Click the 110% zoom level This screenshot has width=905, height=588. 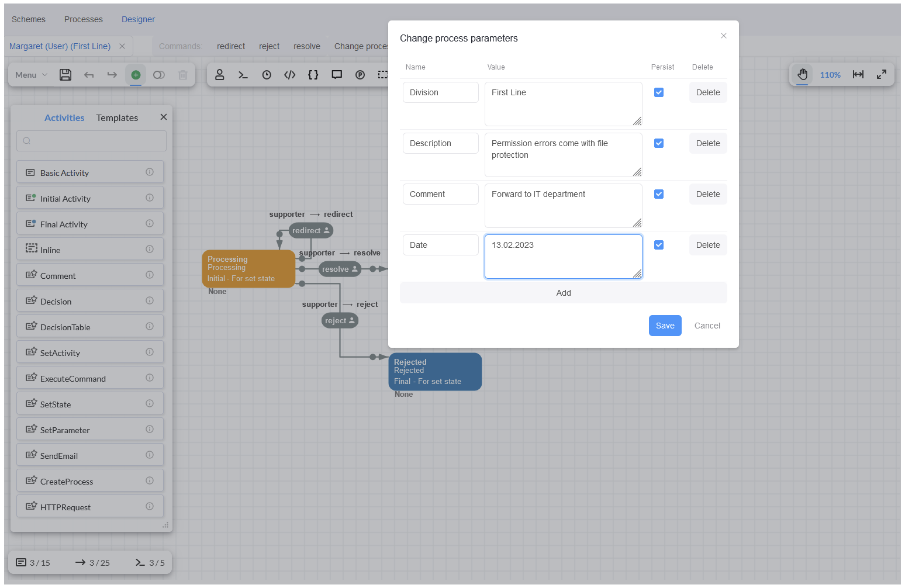click(x=830, y=75)
